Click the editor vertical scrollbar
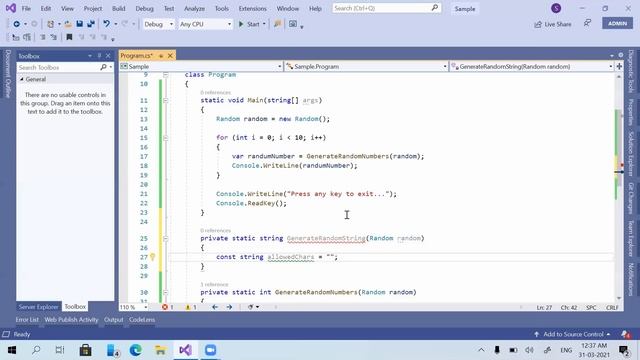Viewport: 640px width, 360px height. pyautogui.click(x=619, y=187)
